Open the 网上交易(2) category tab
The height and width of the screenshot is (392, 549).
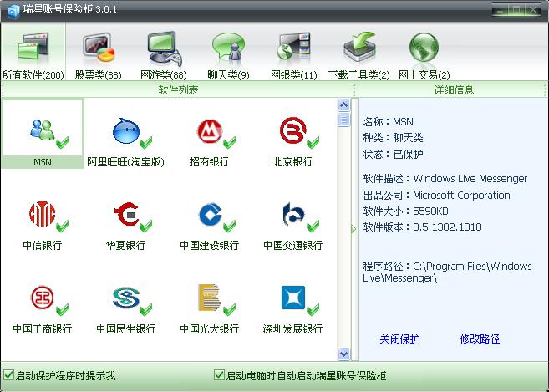tap(424, 55)
